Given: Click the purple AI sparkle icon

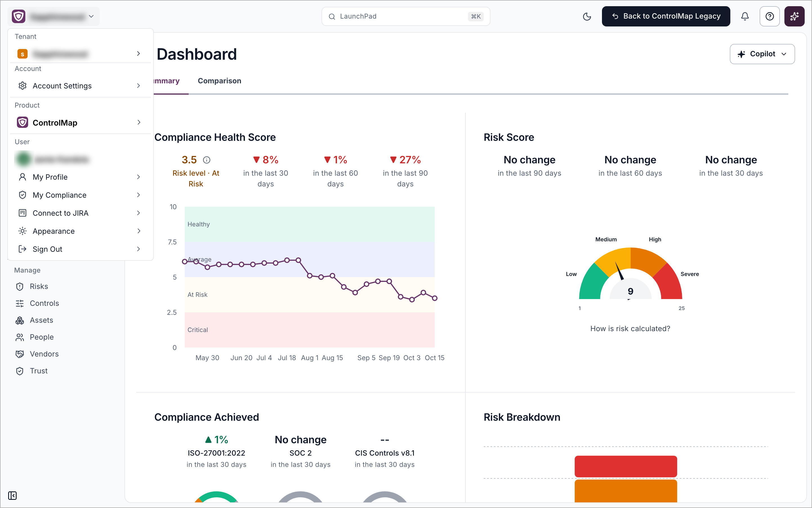Looking at the screenshot, I should coord(794,16).
